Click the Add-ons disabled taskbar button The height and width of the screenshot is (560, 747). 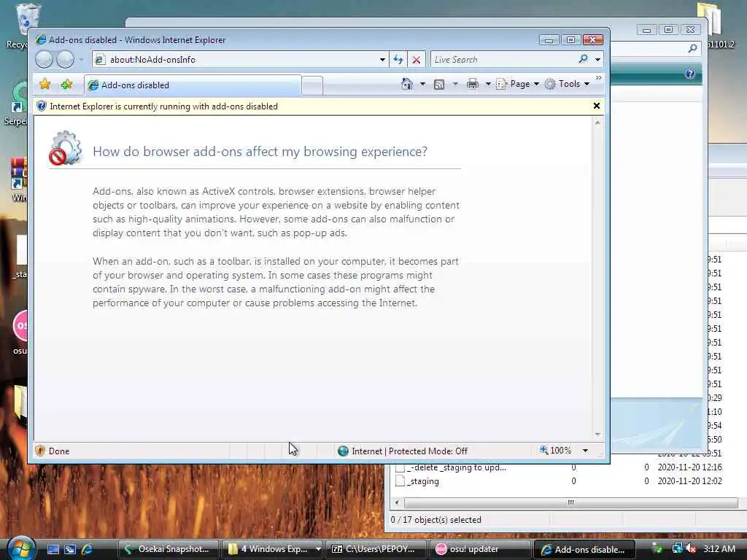[x=584, y=549]
